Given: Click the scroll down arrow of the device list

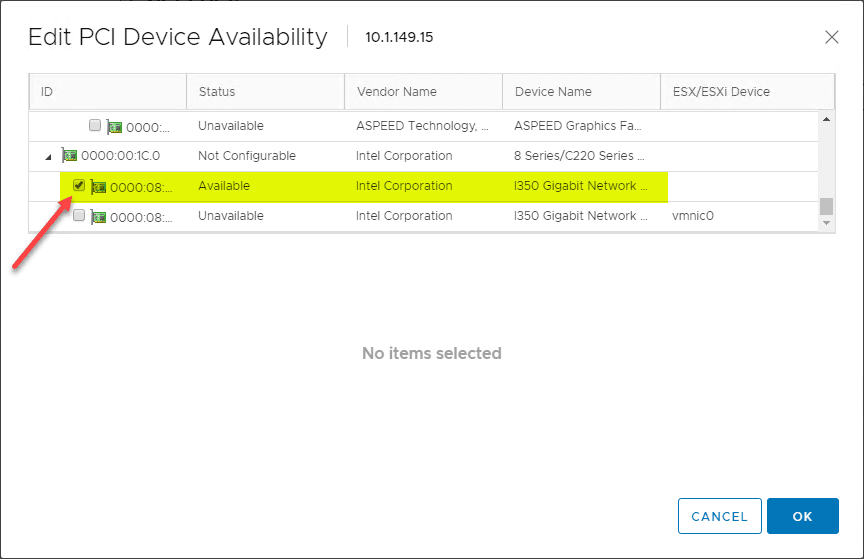Looking at the screenshot, I should [x=826, y=223].
